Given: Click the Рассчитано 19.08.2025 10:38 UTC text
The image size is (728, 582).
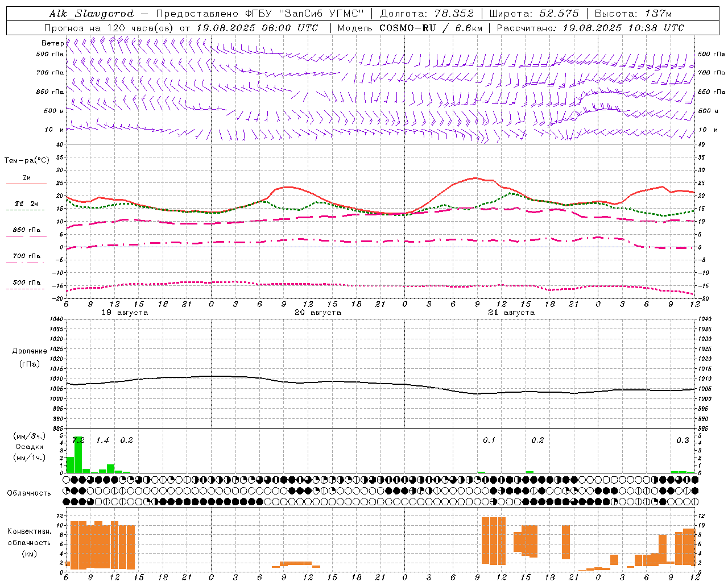Looking at the screenshot, I should [590, 28].
